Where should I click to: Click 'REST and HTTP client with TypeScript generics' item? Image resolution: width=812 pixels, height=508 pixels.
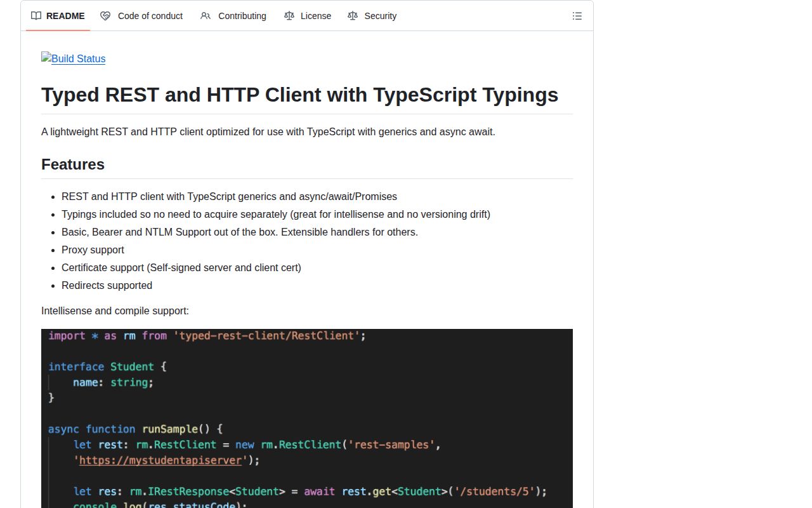[229, 197]
